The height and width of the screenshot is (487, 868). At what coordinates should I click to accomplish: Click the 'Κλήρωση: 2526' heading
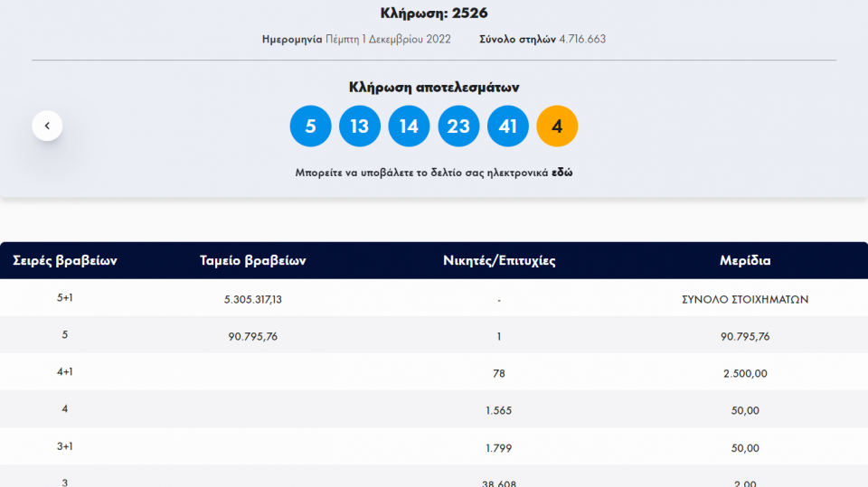coord(434,14)
